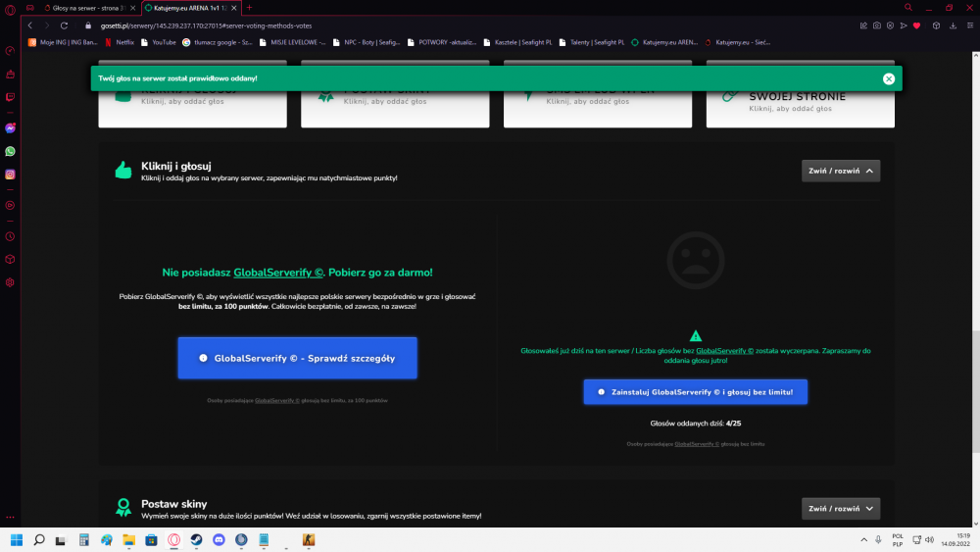Follow GlobalServerify link under 'Sprawdź szczegóły' button
980x552 pixels.
click(277, 401)
